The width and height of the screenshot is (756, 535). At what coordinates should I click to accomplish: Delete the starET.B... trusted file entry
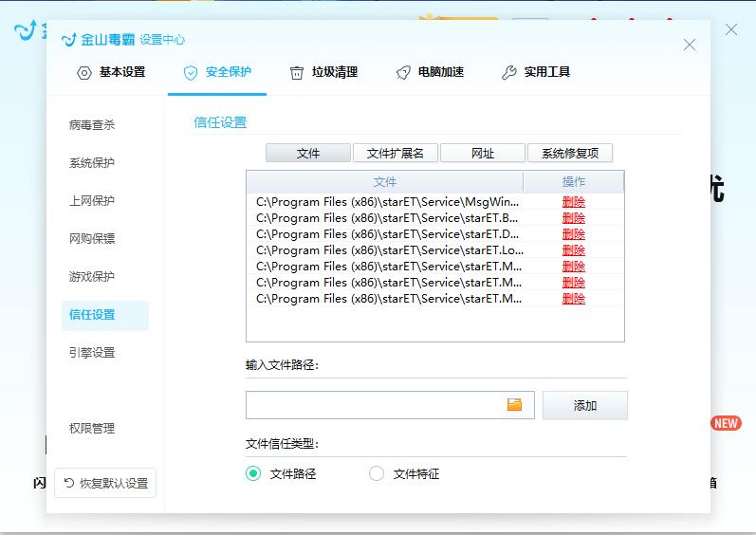pyautogui.click(x=574, y=218)
